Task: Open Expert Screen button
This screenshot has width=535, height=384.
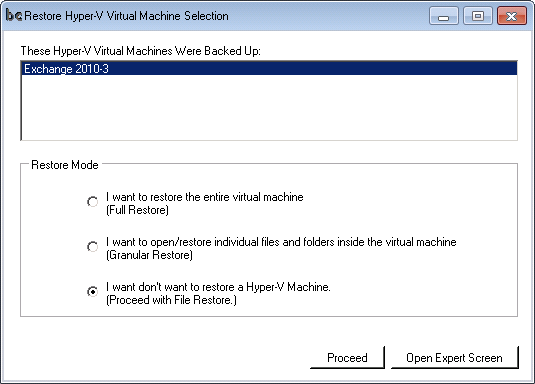Action: click(454, 357)
